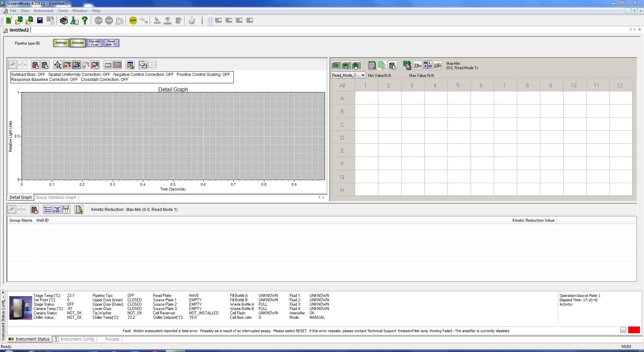Click the red fault status indicator
644x352 pixels.
pos(634,330)
